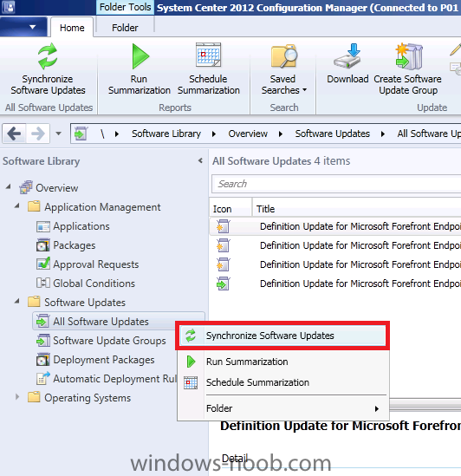Viewport: 461px width, 476px height.
Task: Select Global Conditions in the tree
Action: coord(94,284)
